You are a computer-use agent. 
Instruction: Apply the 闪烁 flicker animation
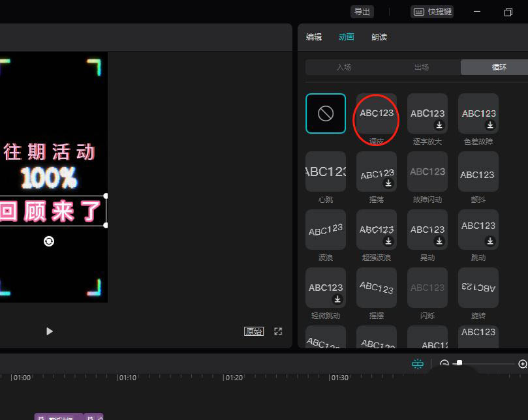click(427, 287)
